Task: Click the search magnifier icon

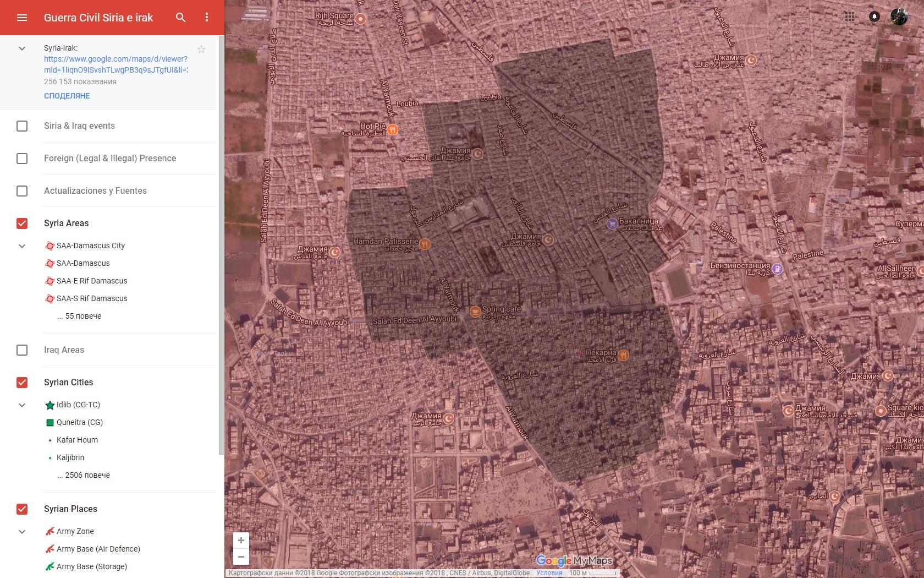Action: point(180,18)
